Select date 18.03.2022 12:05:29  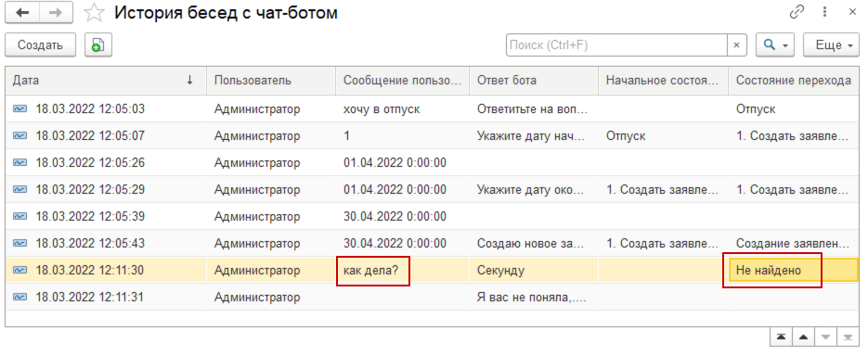tap(90, 190)
